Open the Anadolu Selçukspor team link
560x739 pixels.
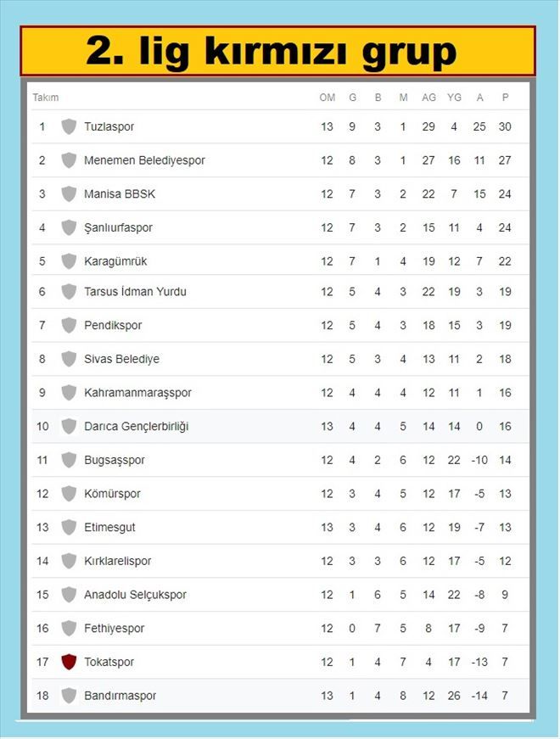click(x=135, y=595)
